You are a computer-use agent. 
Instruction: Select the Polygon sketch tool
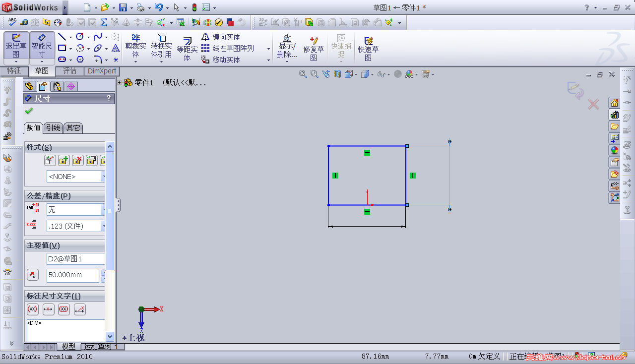click(x=80, y=60)
